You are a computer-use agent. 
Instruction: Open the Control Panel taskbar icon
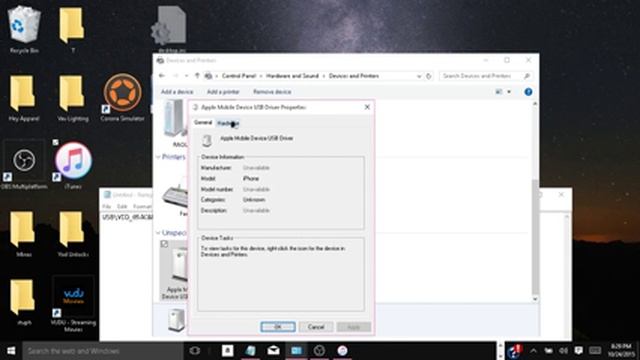(297, 351)
